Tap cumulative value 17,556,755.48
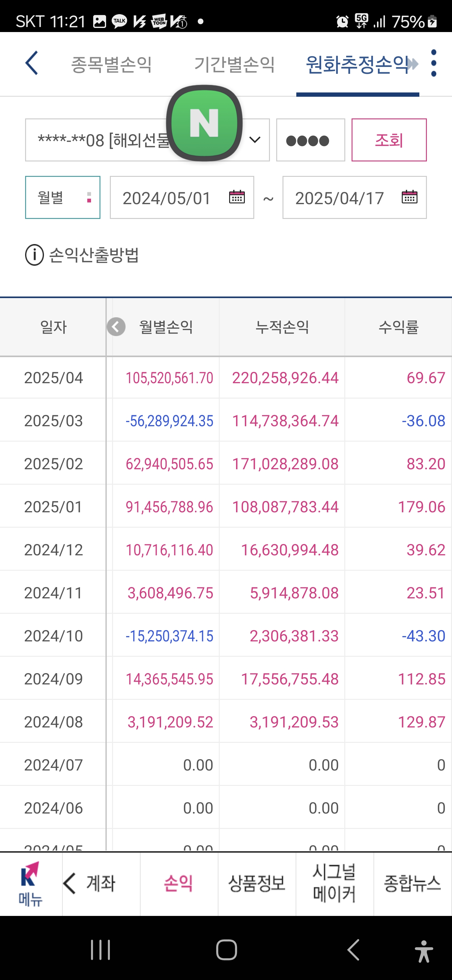This screenshot has width=452, height=980. pos(290,679)
